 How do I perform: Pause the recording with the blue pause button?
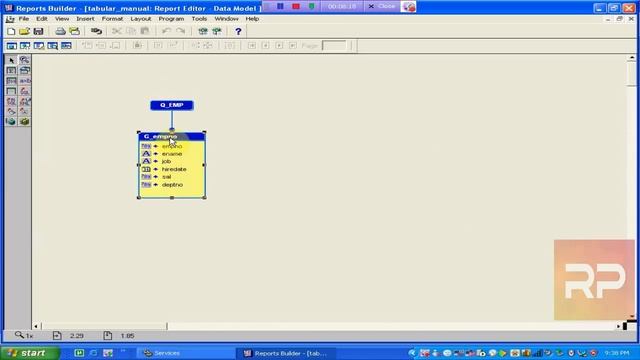click(280, 6)
